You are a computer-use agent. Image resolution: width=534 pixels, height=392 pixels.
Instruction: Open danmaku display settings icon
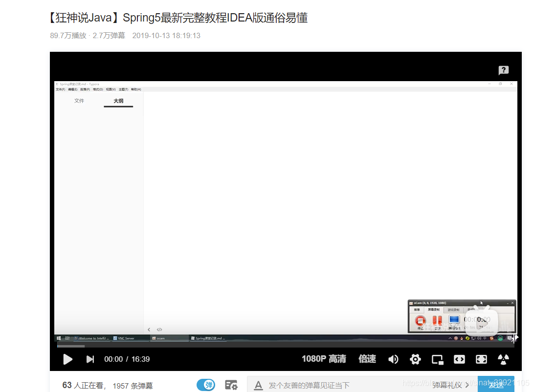pos(231,385)
